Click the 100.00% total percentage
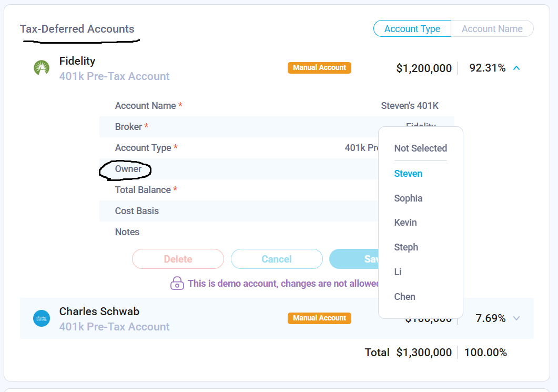 click(485, 353)
